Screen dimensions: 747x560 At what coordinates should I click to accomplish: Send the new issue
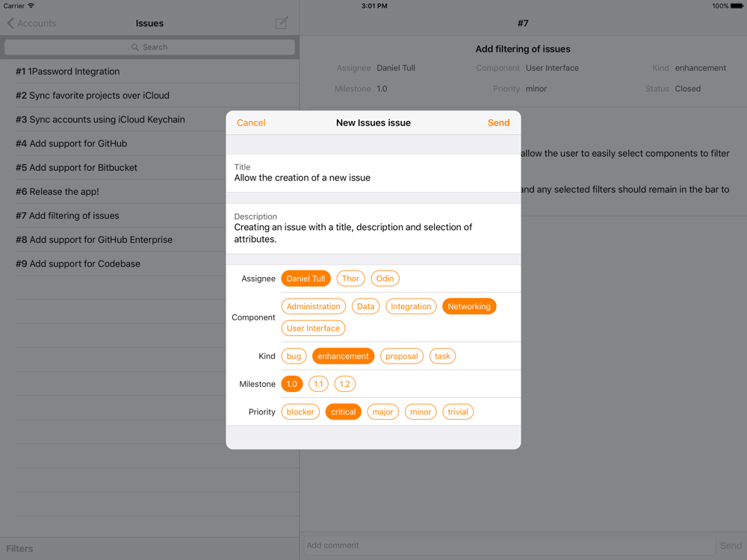(x=499, y=123)
